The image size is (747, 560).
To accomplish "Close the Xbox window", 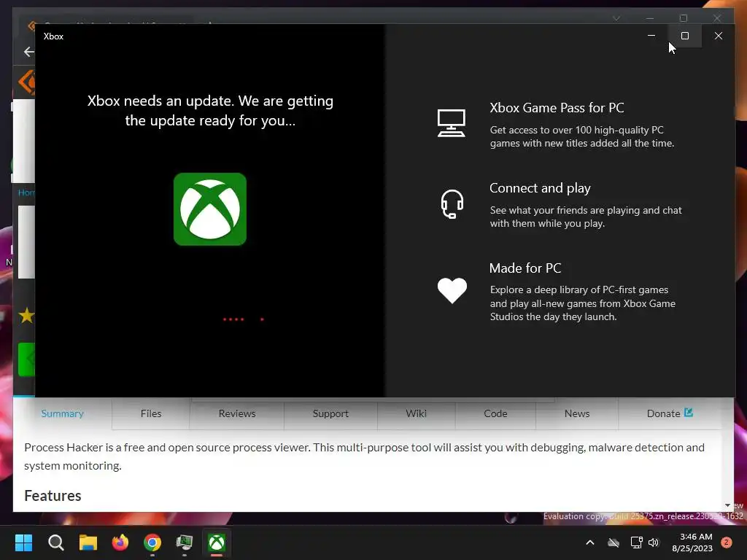I will (x=719, y=36).
